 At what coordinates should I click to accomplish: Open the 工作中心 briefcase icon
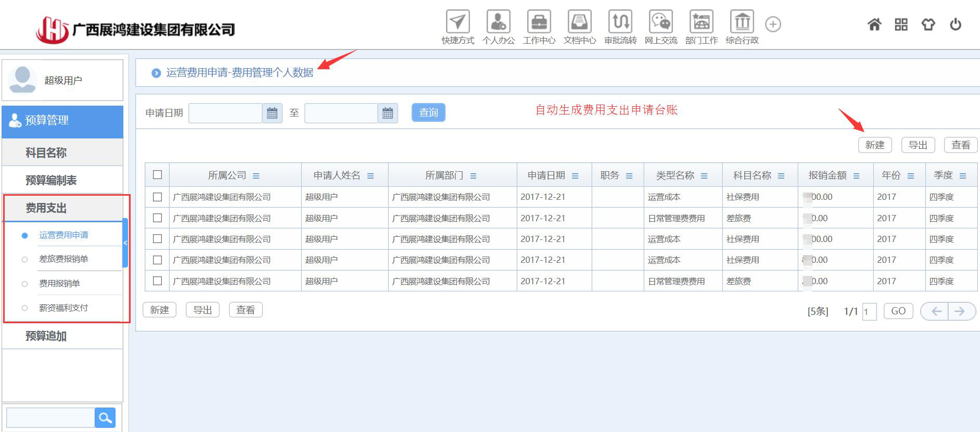pos(539,22)
